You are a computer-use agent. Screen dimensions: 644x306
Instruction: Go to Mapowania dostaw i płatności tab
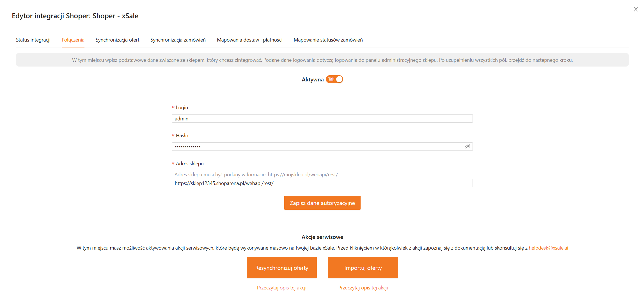(249, 40)
